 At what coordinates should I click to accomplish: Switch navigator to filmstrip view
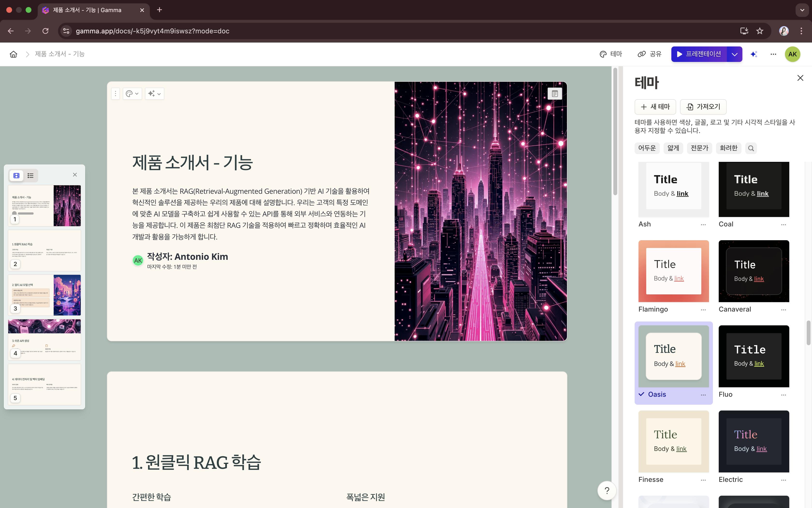16,175
